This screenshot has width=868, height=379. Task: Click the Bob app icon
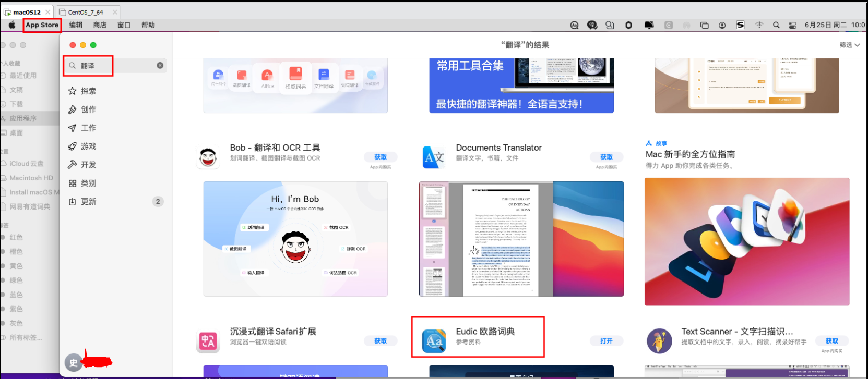208,157
